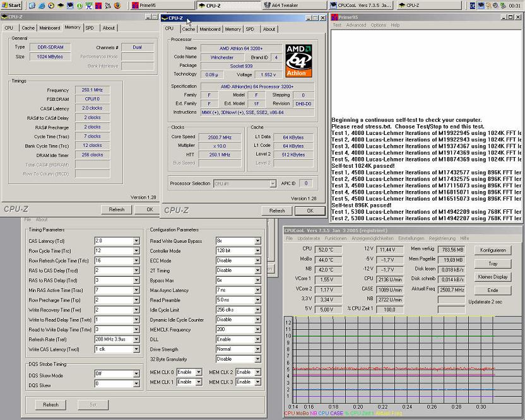Image resolution: width=525 pixels, height=420 pixels.
Task: Click Tray button in CPUCool
Action: click(493, 264)
